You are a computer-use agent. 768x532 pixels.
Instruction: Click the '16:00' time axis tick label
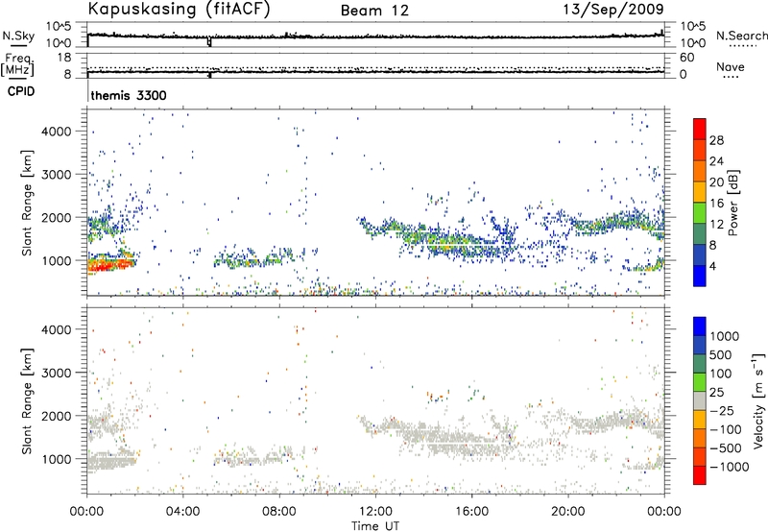[471, 512]
